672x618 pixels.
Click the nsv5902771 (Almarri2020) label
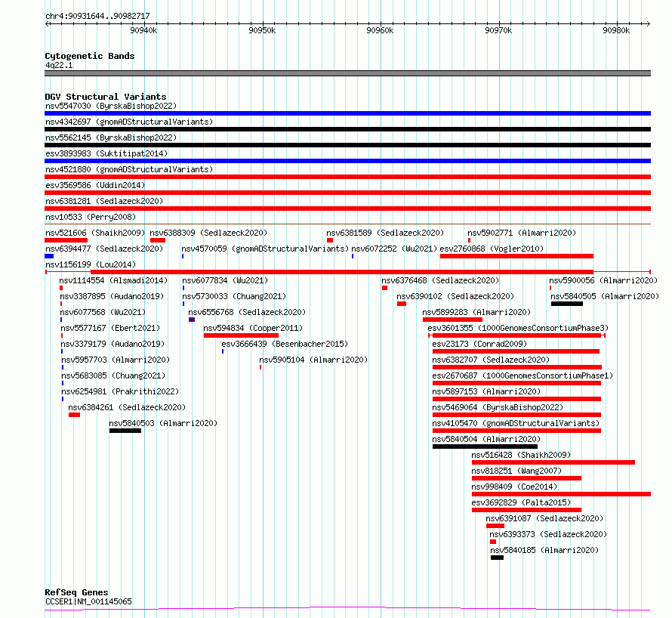click(x=522, y=233)
